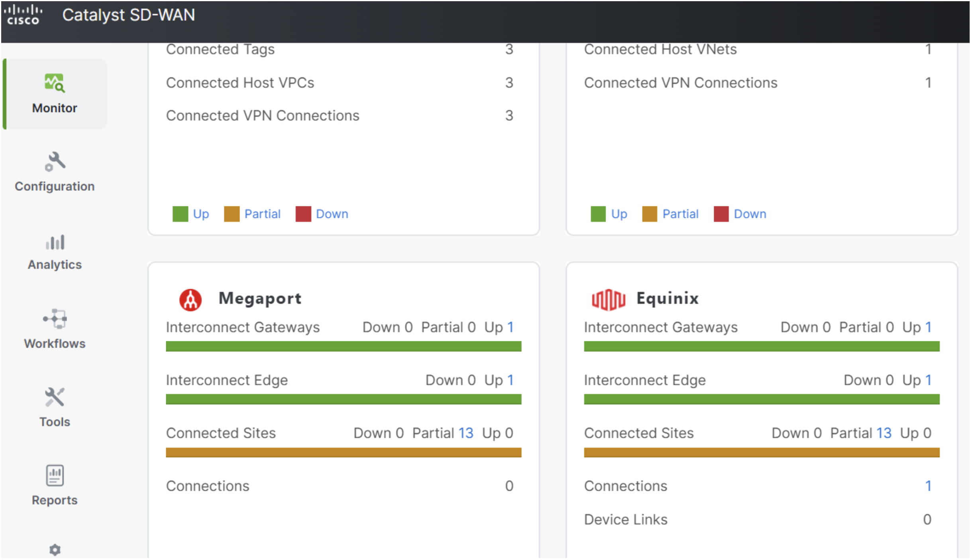Click the Megaport logo icon
970x560 pixels.
(x=190, y=300)
